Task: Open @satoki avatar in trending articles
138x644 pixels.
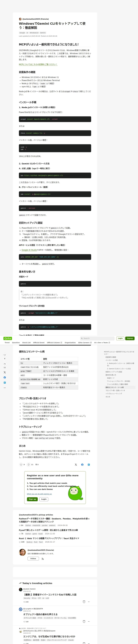Action: [21, 589]
